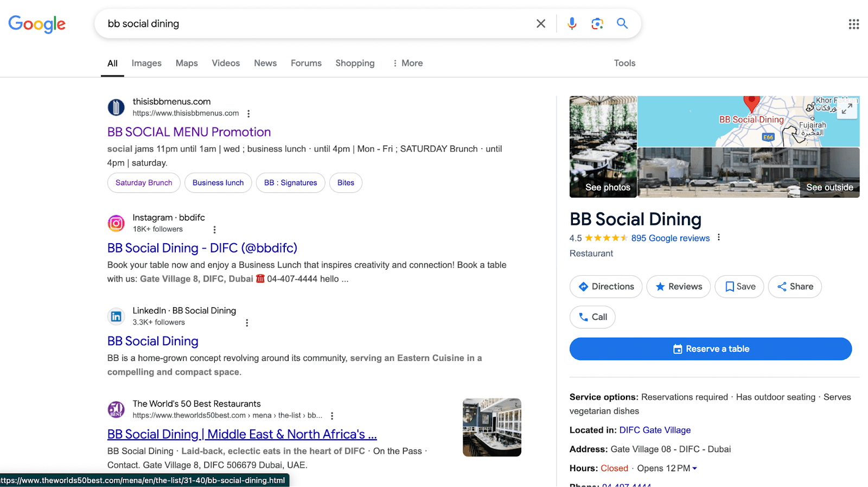Start voice search with microphone icon
Screen dimensions: 868x487
[572, 23]
